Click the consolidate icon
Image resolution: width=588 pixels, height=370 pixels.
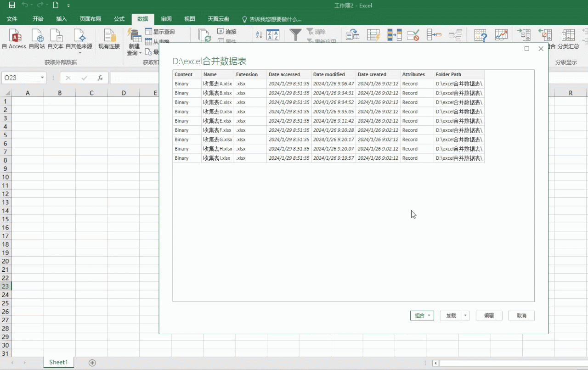pyautogui.click(x=434, y=35)
